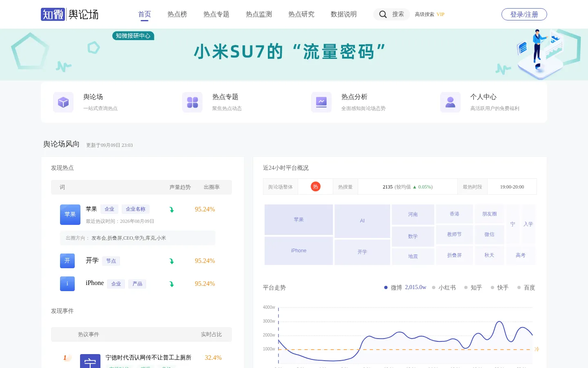This screenshot has width=588, height=368.
Task: Open 高级搜索 VIP link
Action: tap(430, 14)
